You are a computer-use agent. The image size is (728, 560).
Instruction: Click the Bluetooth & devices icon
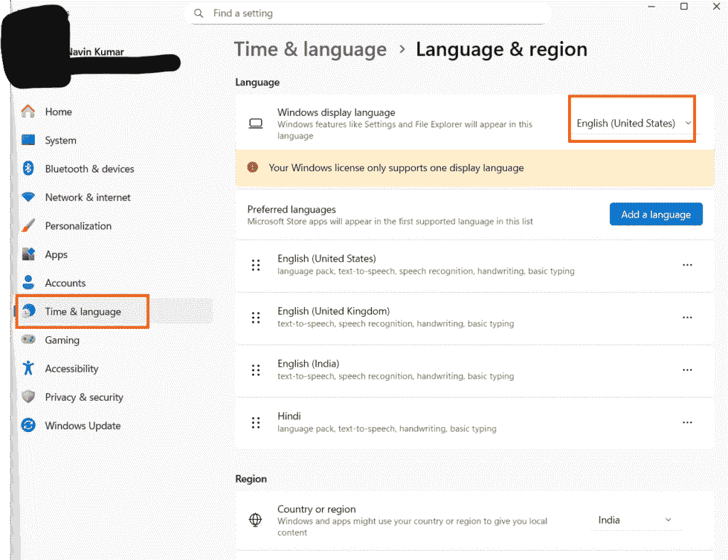(x=28, y=168)
